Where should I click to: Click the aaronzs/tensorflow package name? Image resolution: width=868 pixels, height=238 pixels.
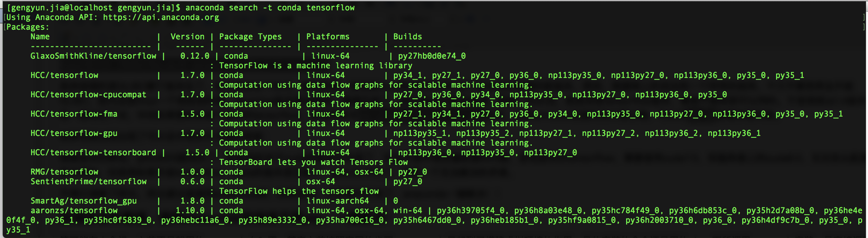tap(74, 210)
